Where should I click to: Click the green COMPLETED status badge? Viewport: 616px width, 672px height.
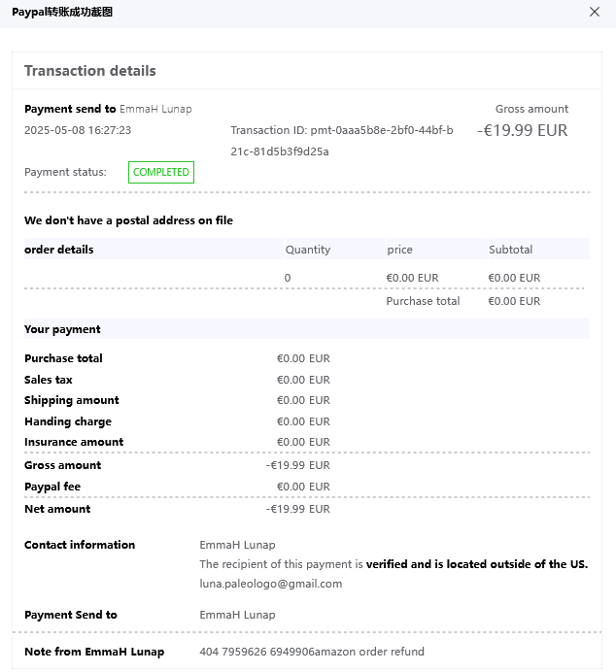pos(161,172)
